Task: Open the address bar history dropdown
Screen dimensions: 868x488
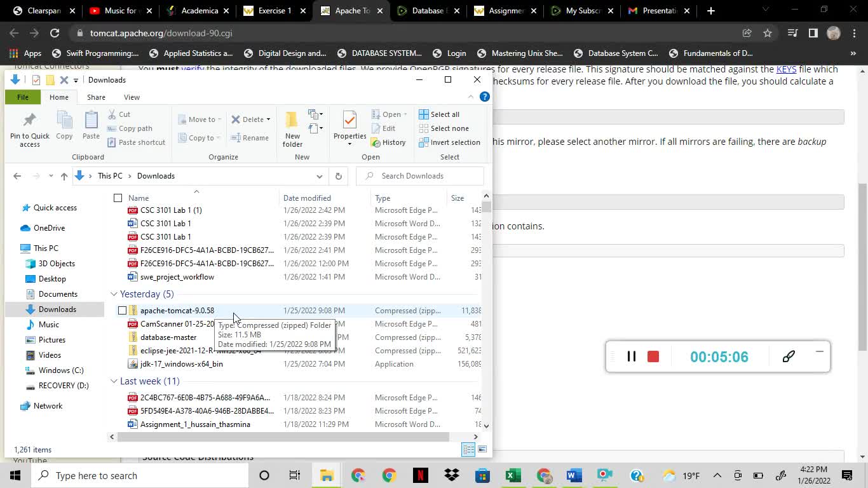Action: click(319, 176)
